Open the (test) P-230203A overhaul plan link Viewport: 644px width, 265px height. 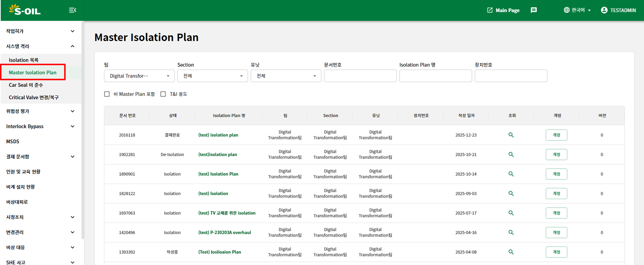click(x=225, y=233)
